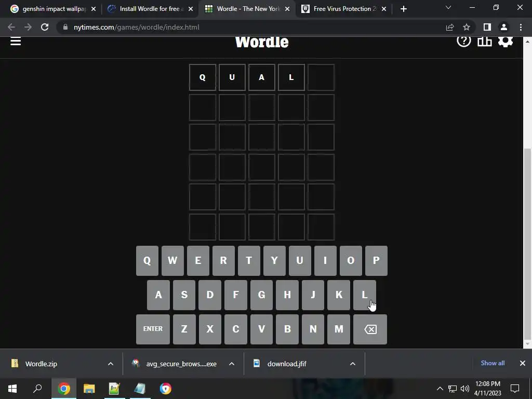
Task: Select the Wordle - The New York Times tab
Action: pos(247,9)
